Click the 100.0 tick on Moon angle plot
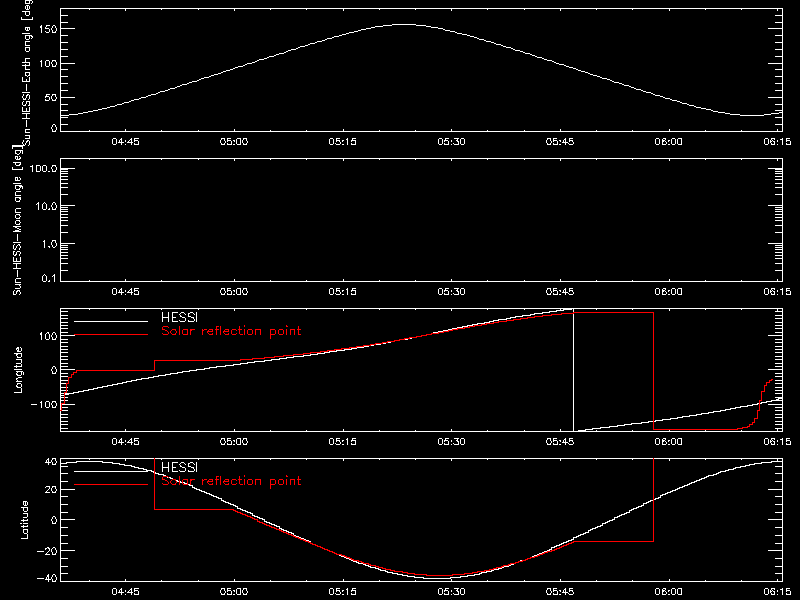800x600 pixels. [x=43, y=169]
